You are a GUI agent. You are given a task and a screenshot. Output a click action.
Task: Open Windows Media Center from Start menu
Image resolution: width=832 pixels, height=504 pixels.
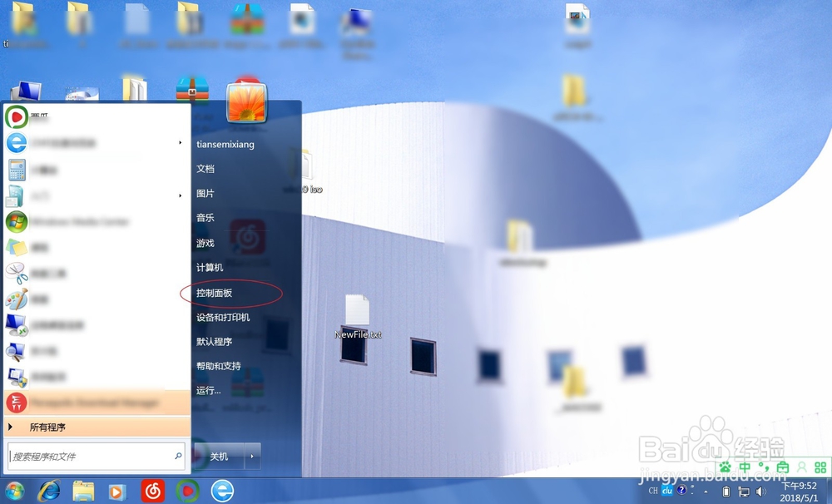click(97, 221)
